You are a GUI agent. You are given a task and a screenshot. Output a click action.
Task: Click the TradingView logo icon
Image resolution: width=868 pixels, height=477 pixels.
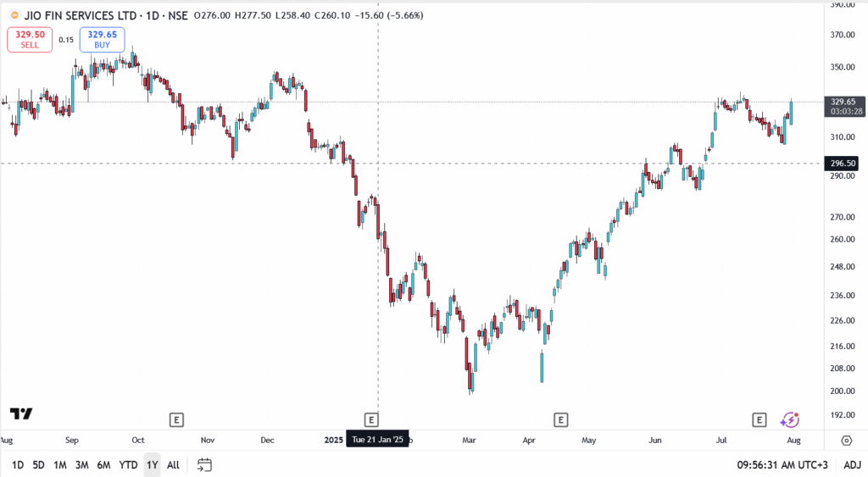click(x=21, y=413)
